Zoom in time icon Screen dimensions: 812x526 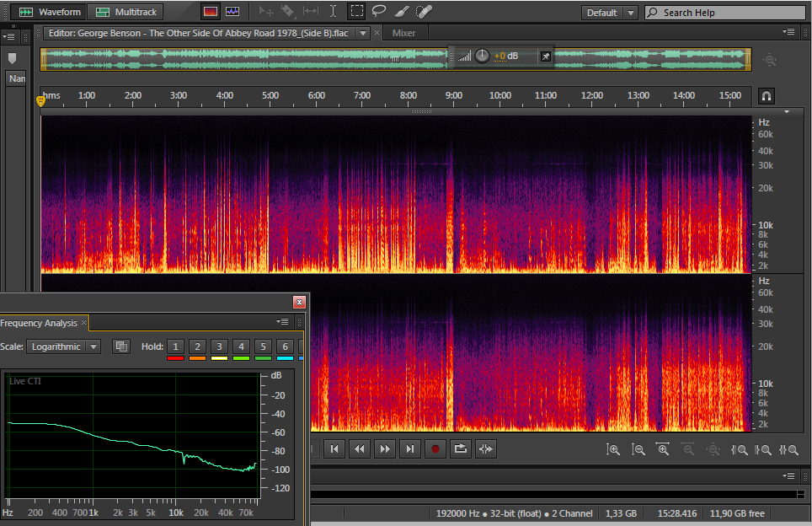coord(663,449)
